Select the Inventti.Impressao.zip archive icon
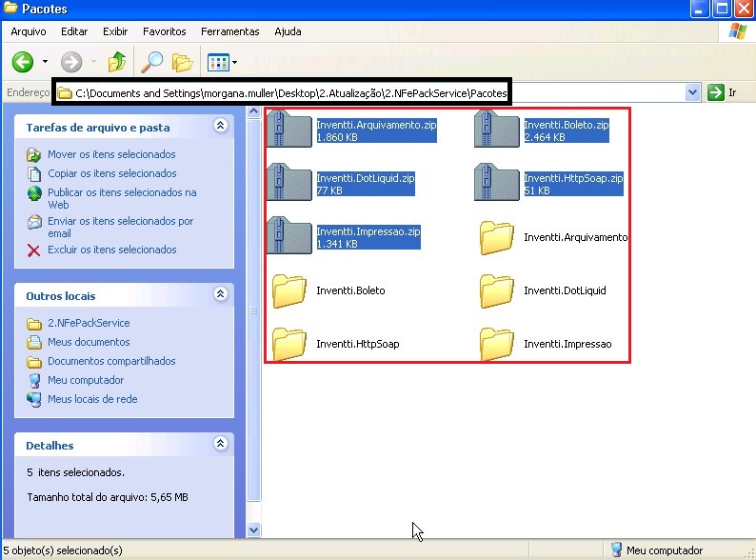Viewport: 756px width, 560px height. tap(289, 236)
